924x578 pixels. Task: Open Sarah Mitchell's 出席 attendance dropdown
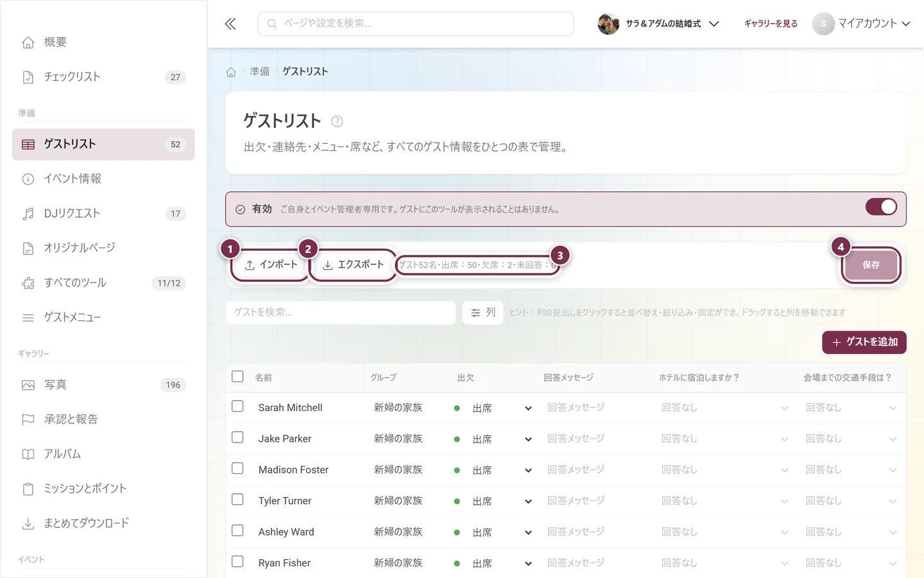click(x=493, y=408)
